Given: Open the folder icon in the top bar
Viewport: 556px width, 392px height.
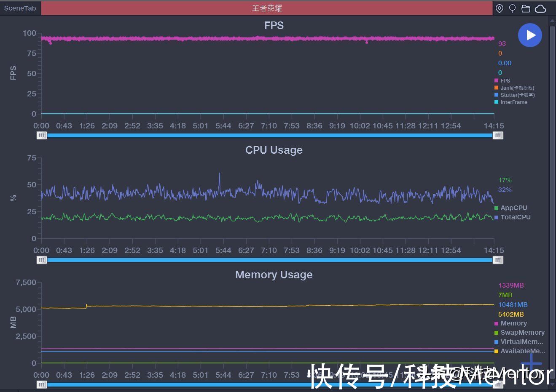Looking at the screenshot, I should (x=526, y=8).
